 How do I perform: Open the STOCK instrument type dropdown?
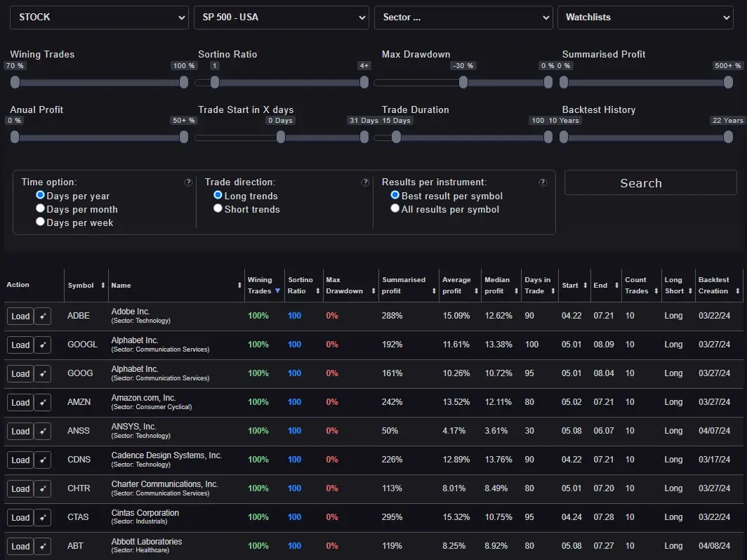[x=99, y=18]
